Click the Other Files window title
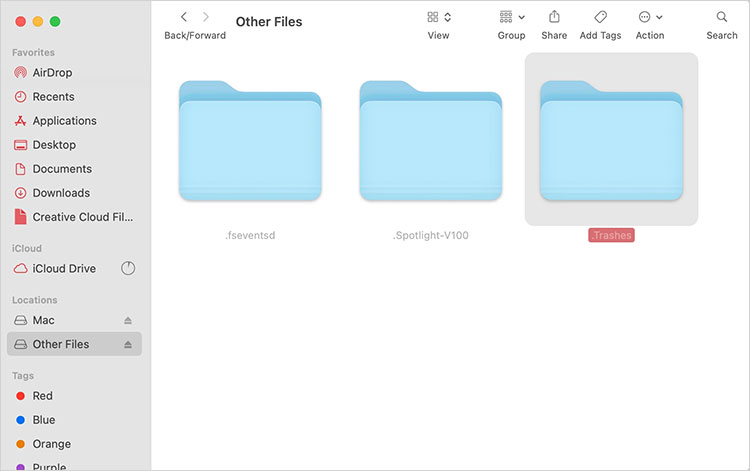The image size is (750, 471). [x=269, y=22]
